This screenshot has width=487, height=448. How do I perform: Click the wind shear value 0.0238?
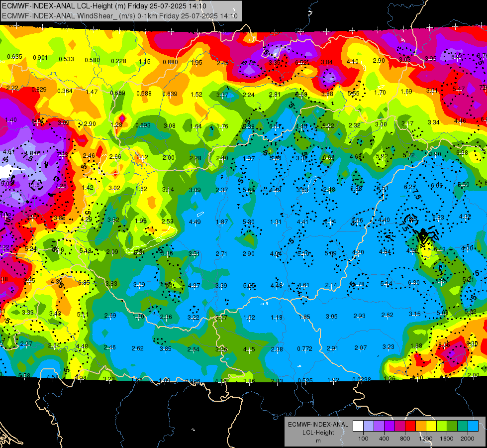pyautogui.click(x=362, y=379)
